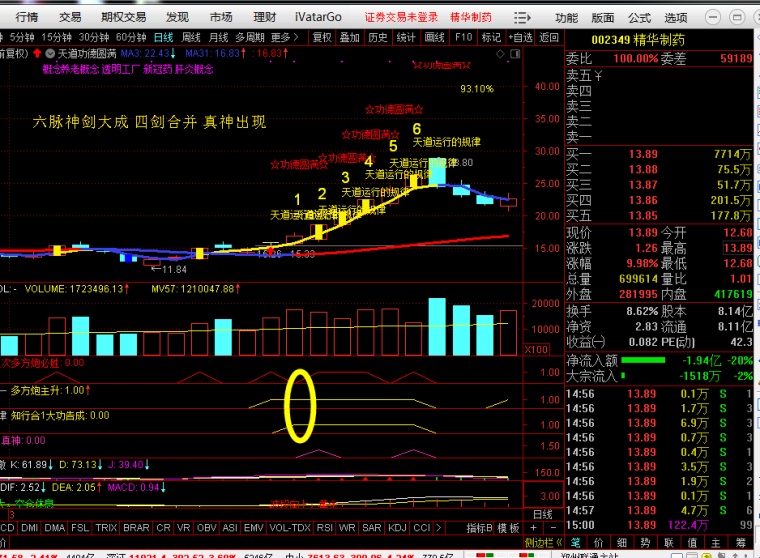Viewport: 760px width, 558px height.
Task: Click the 叠加 overlay toolbar button
Action: coord(349,37)
